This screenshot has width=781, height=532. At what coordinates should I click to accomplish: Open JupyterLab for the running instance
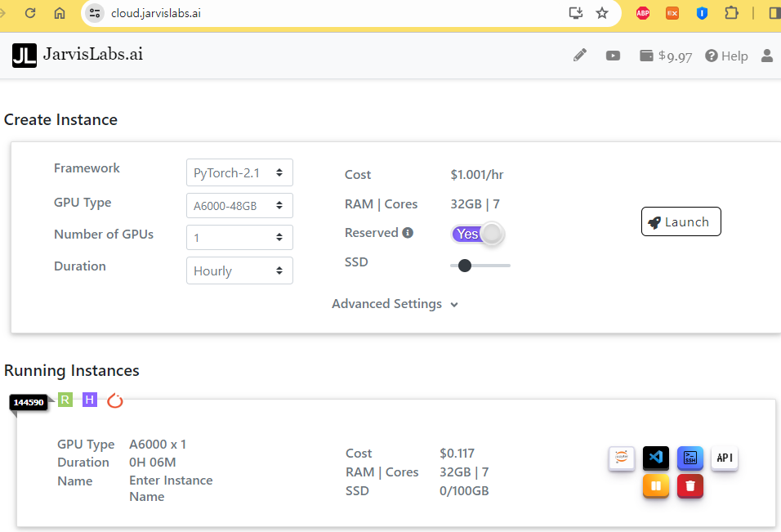click(622, 458)
